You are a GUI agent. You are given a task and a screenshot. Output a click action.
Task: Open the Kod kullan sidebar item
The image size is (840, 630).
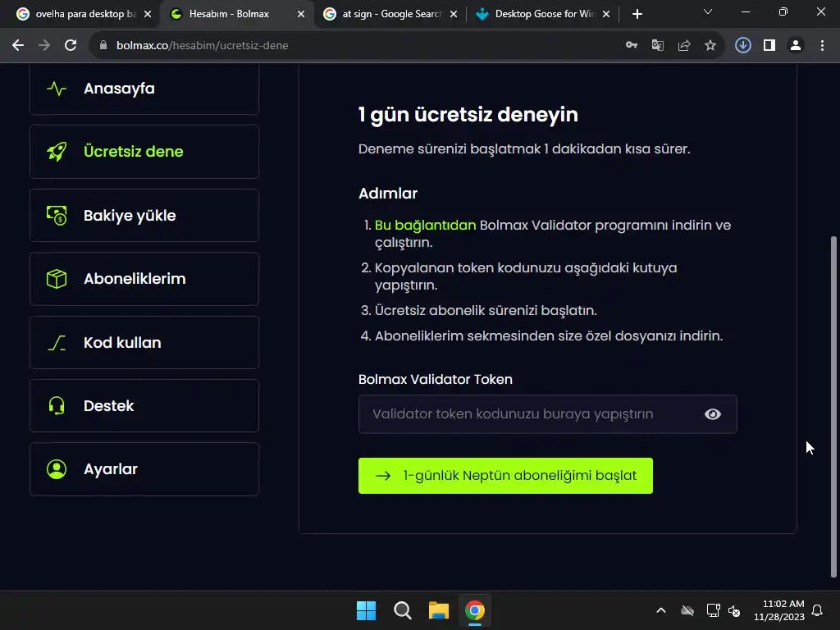[x=144, y=342]
